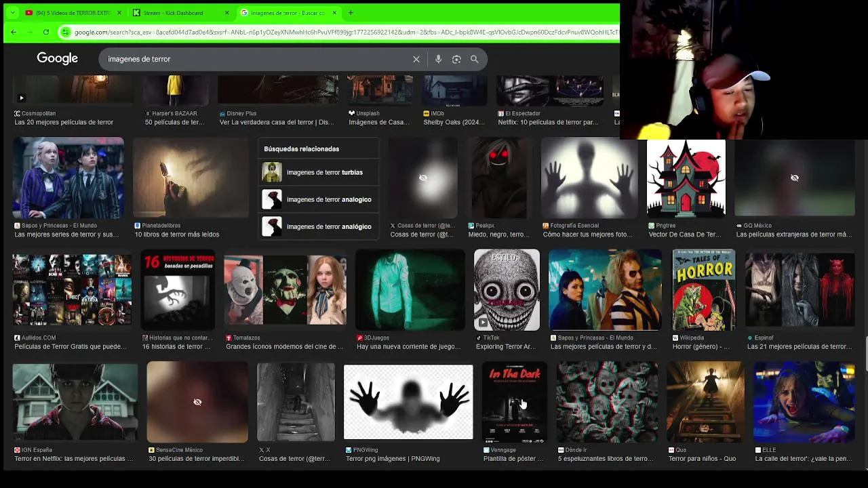The height and width of the screenshot is (488, 868).
Task: Open the Fotografía Esencial ghostly hands image
Action: click(589, 178)
